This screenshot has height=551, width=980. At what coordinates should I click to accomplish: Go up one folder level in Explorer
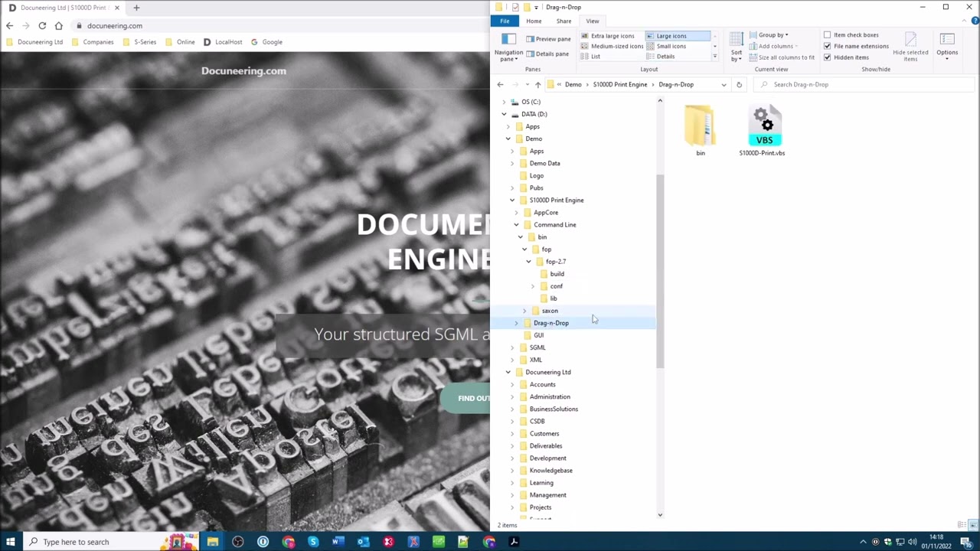pos(537,85)
